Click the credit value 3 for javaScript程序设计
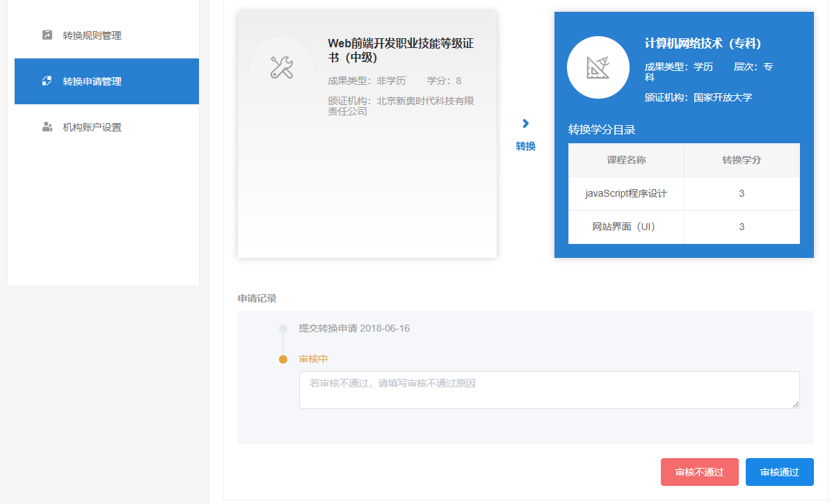This screenshot has height=504, width=832. click(742, 193)
